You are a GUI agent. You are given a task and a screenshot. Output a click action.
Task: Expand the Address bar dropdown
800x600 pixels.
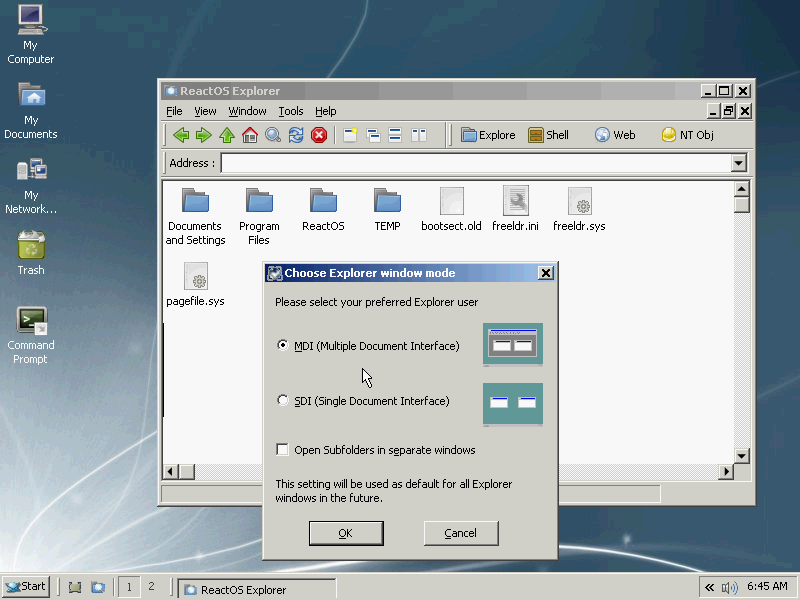(x=738, y=163)
